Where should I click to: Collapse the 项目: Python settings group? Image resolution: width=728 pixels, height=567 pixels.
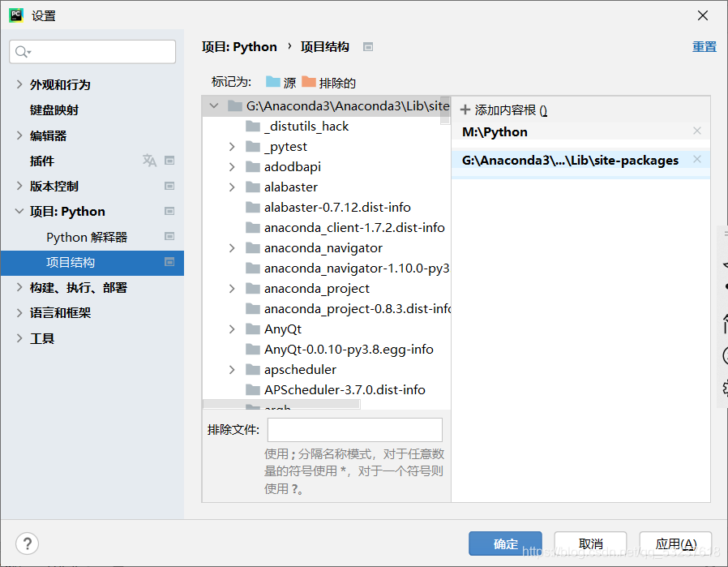coord(19,211)
